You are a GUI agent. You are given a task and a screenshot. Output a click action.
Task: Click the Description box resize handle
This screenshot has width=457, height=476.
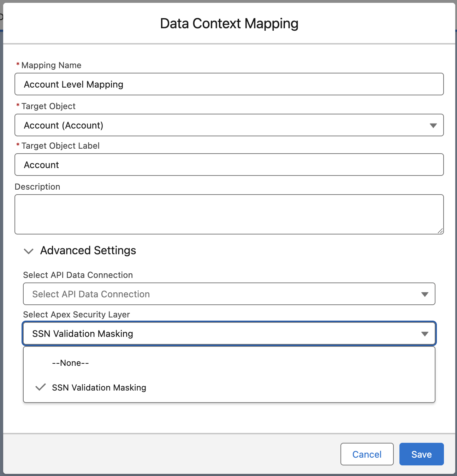[440, 231]
